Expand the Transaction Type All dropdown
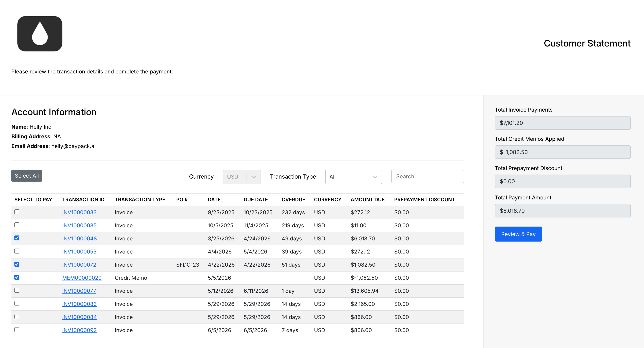The image size is (644, 348). [353, 177]
